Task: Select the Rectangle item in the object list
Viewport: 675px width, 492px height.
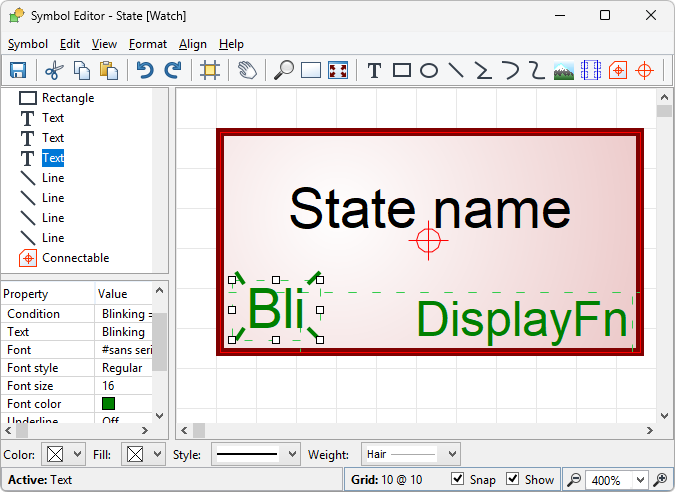Action: tap(67, 98)
